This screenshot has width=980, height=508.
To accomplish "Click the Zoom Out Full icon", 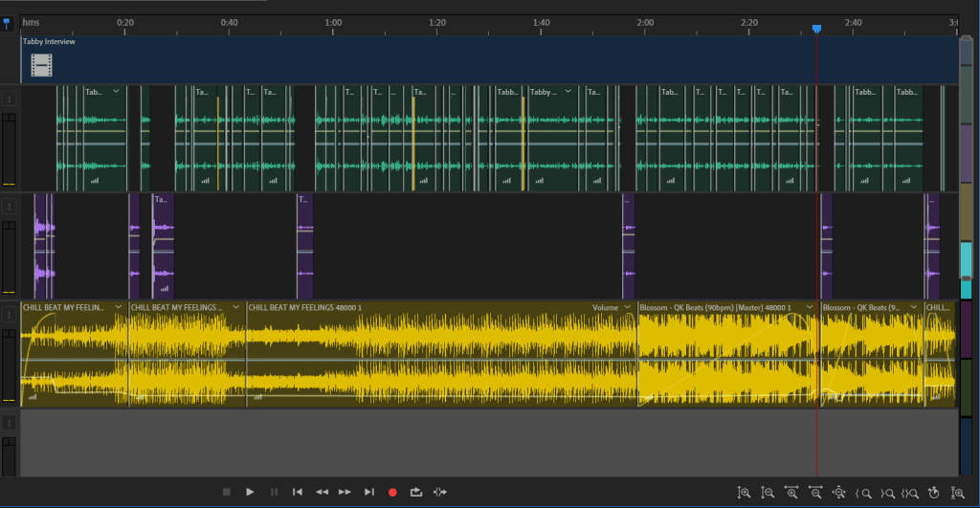I will 839,493.
